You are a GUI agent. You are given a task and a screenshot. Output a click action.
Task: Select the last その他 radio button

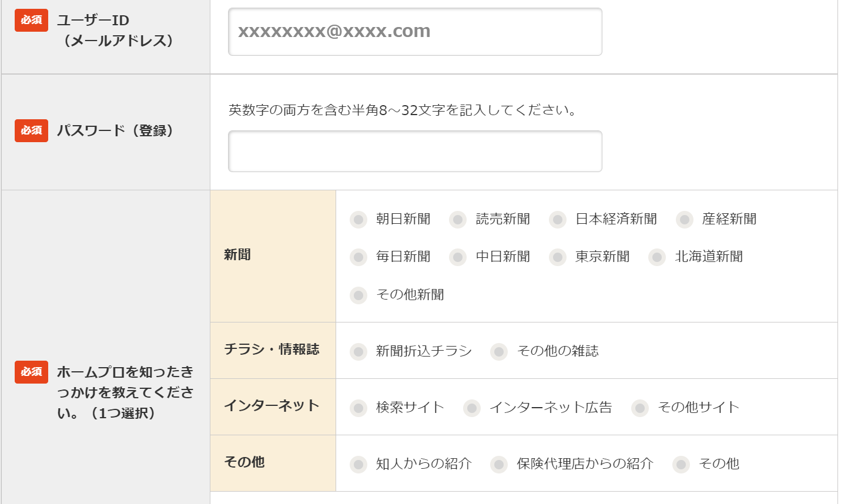(681, 464)
